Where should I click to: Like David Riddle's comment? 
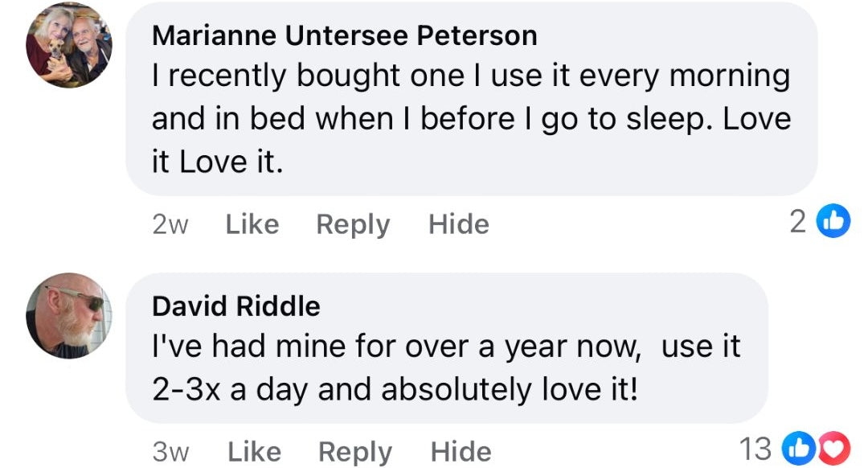point(253,451)
